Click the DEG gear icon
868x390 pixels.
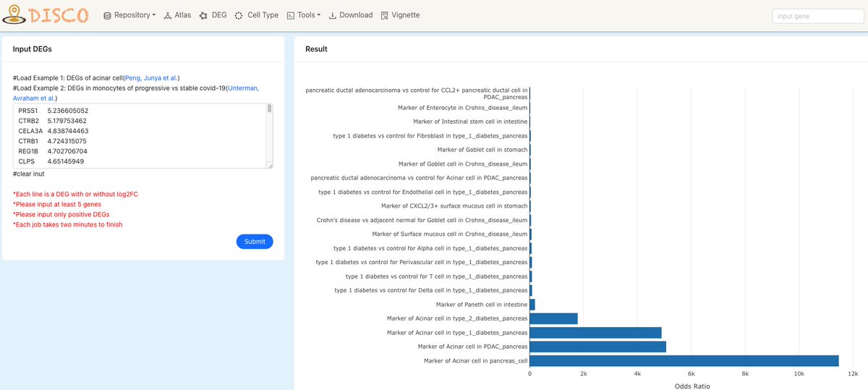pos(203,15)
